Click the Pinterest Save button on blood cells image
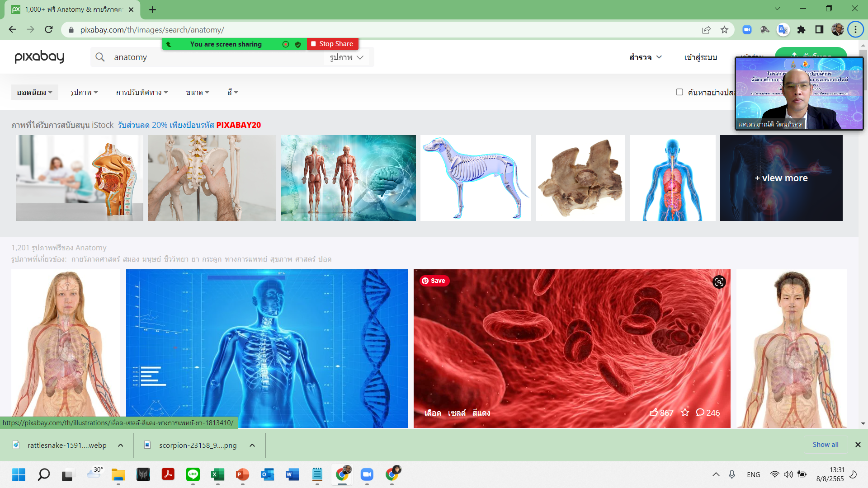The image size is (868, 488). click(434, 281)
